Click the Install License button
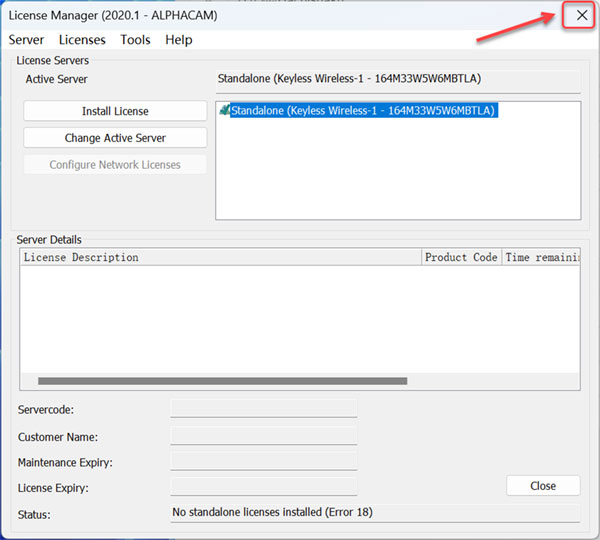 click(115, 111)
